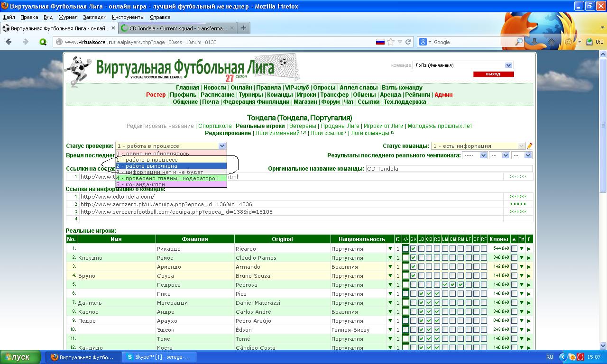Click the >>>>> arrow for zerozerofootball.com link
This screenshot has height=364, width=607.
tap(518, 211)
